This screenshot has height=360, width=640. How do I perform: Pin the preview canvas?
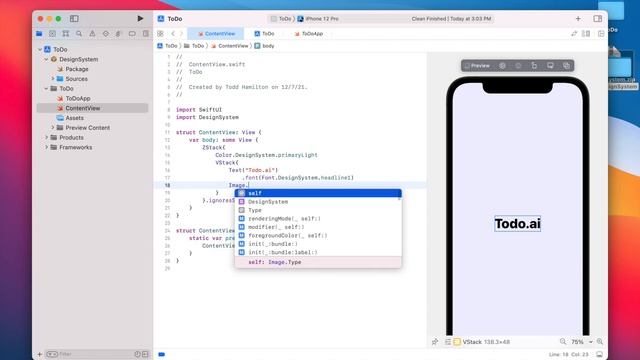coord(435,342)
